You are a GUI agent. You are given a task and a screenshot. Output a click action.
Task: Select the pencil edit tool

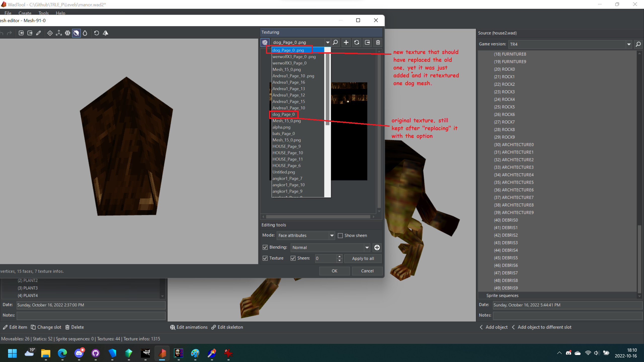pyautogui.click(x=38, y=33)
